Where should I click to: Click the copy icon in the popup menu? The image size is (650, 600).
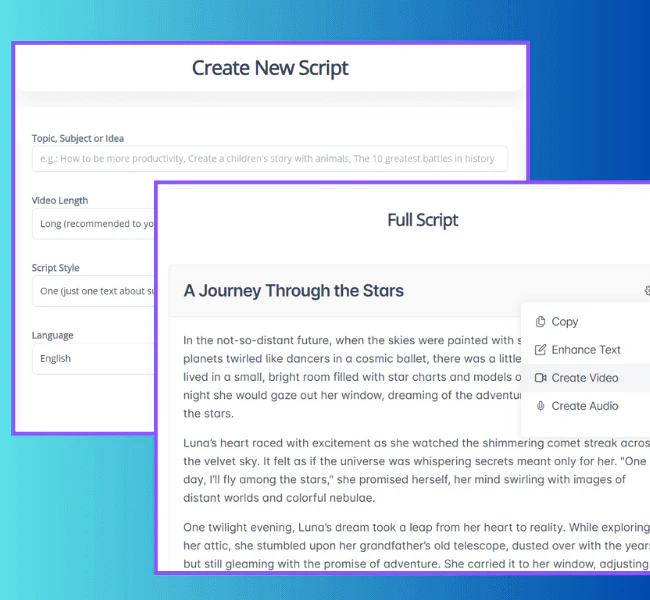click(540, 322)
